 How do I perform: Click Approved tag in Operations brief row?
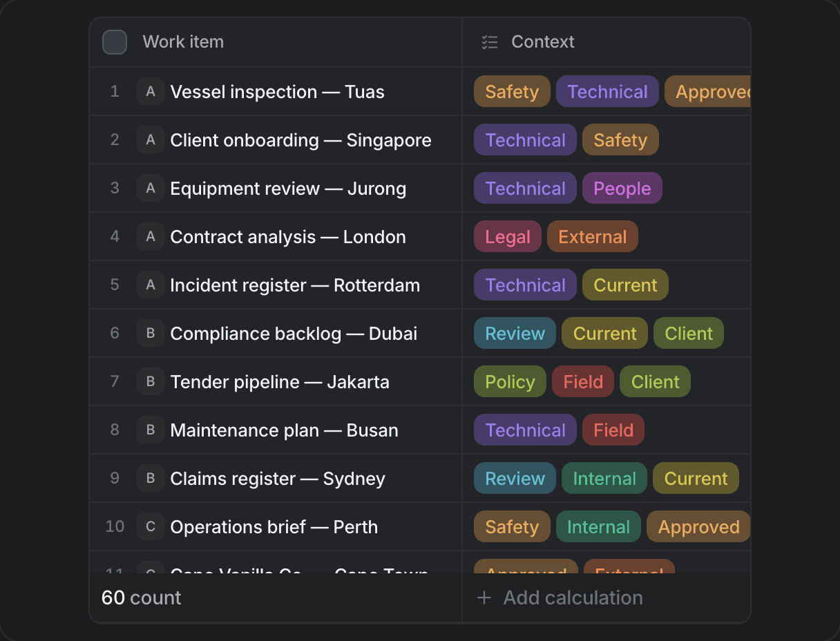coord(698,526)
